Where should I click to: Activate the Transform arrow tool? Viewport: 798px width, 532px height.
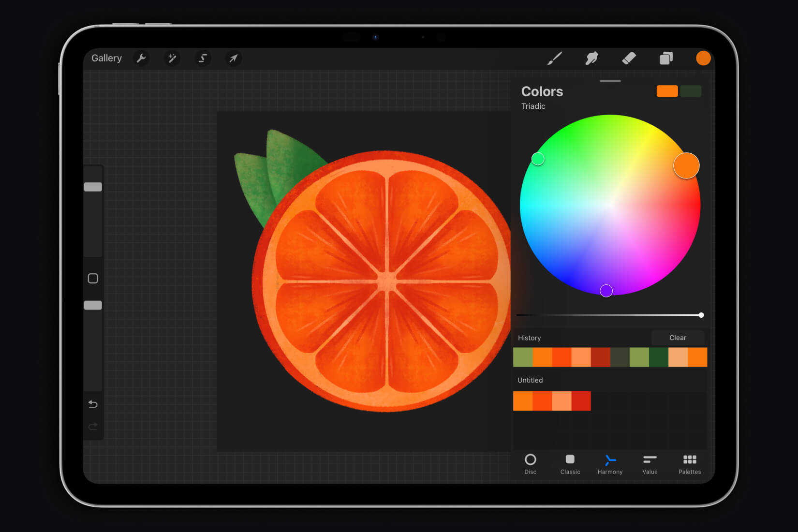(233, 59)
